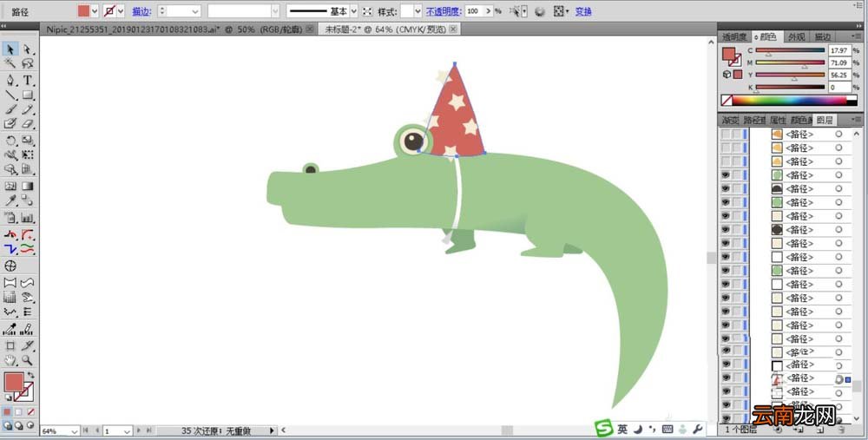Hide the dark brown circle path layer
Image resolution: width=868 pixels, height=440 pixels.
pyautogui.click(x=726, y=230)
